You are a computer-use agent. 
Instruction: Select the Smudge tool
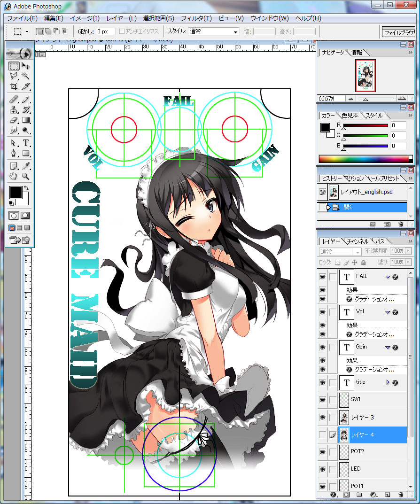coord(14,130)
